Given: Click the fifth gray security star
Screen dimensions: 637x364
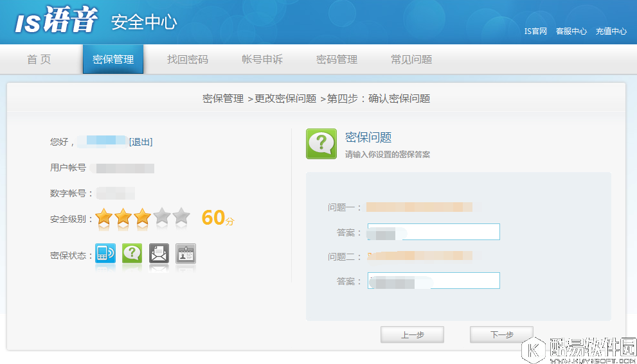Looking at the screenshot, I should point(181,217).
